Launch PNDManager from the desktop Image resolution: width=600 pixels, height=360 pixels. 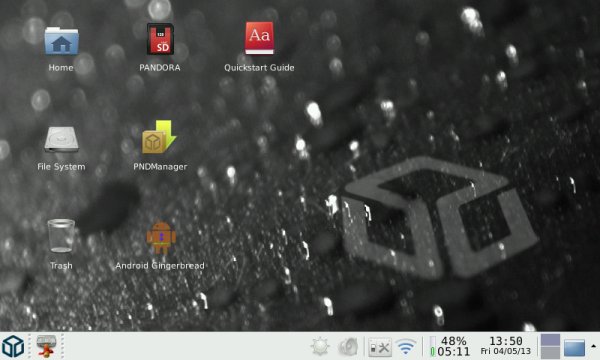159,137
